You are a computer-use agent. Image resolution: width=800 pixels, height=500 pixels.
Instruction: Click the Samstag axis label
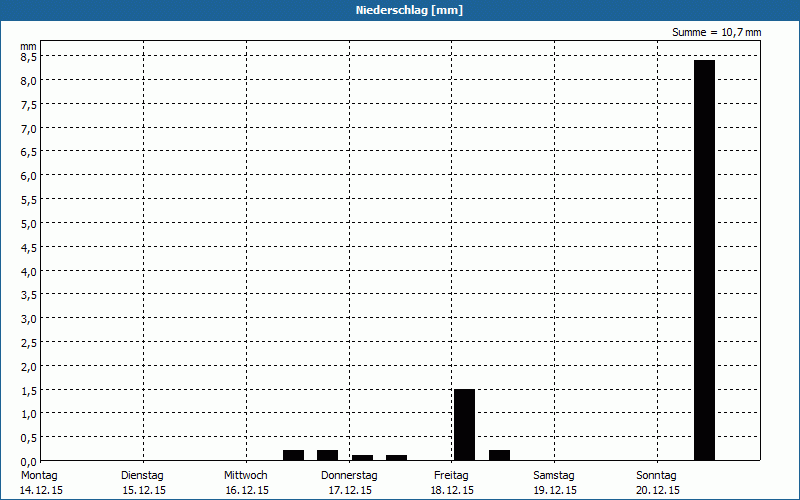point(554,476)
